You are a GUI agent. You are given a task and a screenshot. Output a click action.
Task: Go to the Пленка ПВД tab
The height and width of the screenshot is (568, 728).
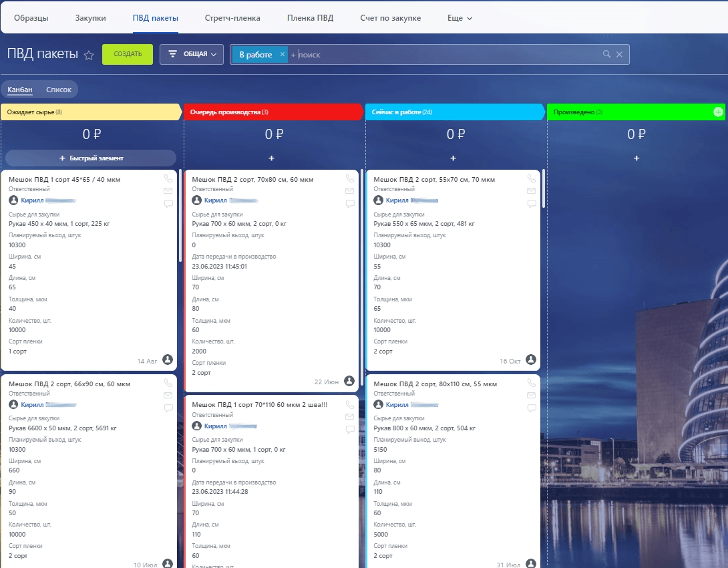coord(310,18)
